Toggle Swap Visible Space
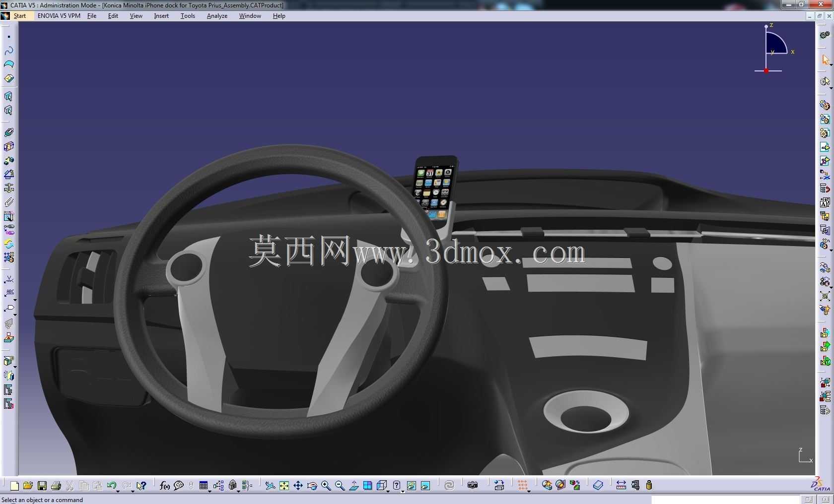The width and height of the screenshot is (834, 504). click(425, 486)
